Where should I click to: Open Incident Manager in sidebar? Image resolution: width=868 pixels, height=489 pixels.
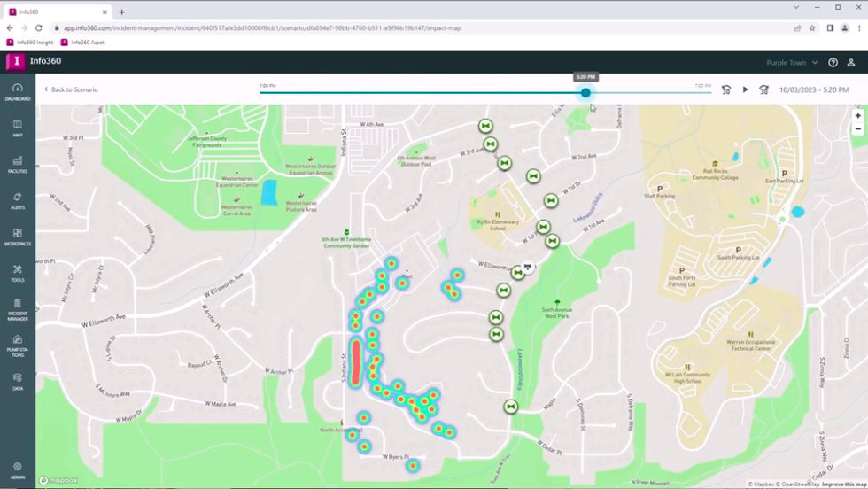(x=18, y=309)
